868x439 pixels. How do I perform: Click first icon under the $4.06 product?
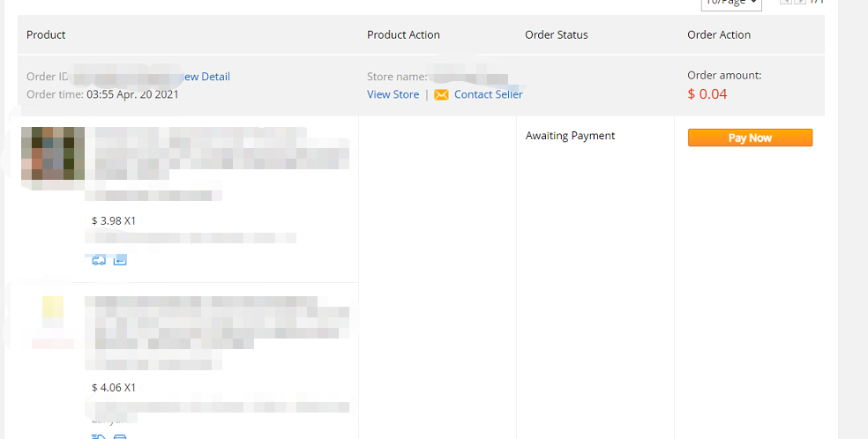click(x=99, y=436)
